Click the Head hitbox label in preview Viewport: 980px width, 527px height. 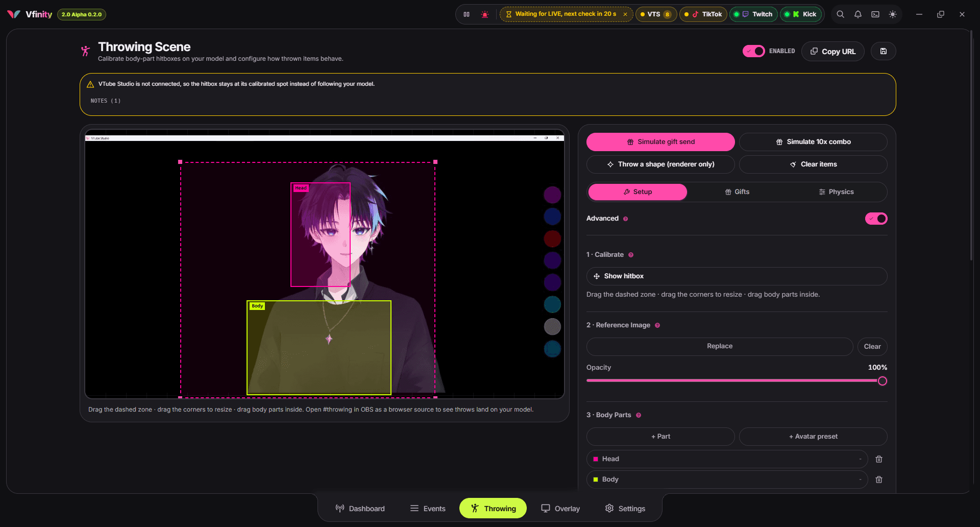coord(301,188)
